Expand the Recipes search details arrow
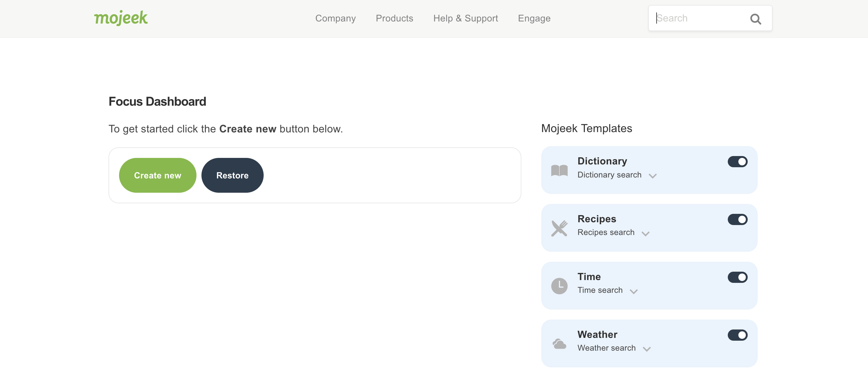Image resolution: width=868 pixels, height=373 pixels. click(x=645, y=233)
